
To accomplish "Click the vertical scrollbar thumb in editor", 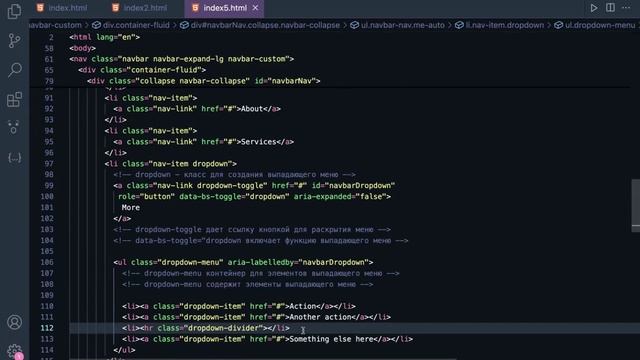I will (x=636, y=205).
